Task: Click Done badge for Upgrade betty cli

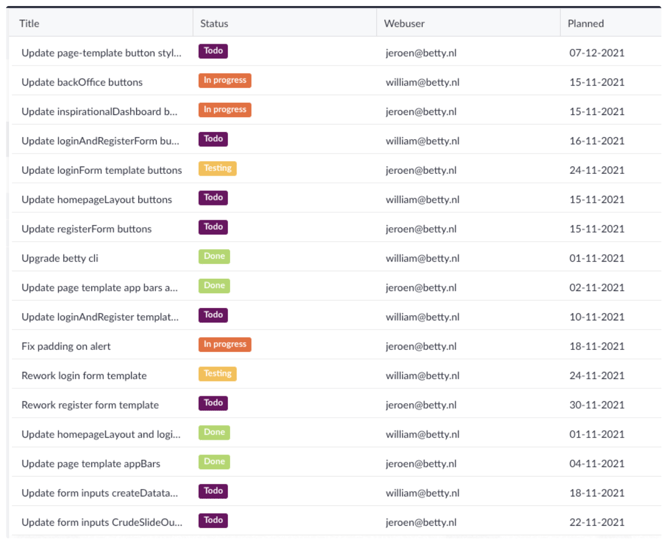Action: tap(214, 256)
